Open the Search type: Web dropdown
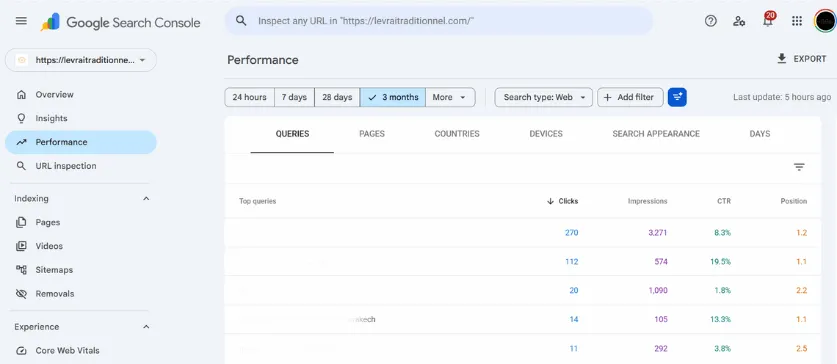This screenshot has width=837, height=364. (543, 97)
